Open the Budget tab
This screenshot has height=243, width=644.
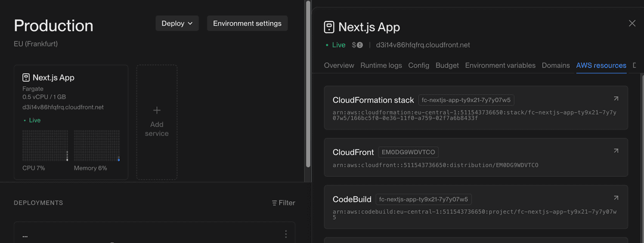[447, 65]
